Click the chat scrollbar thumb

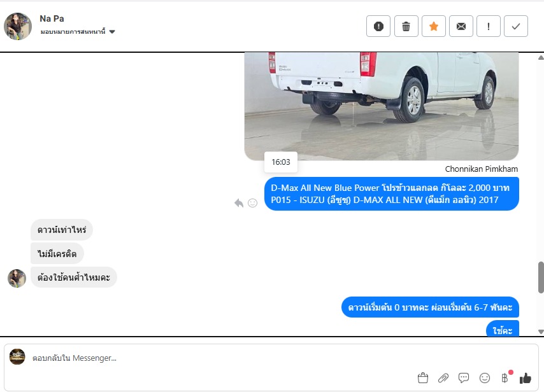pyautogui.click(x=541, y=277)
